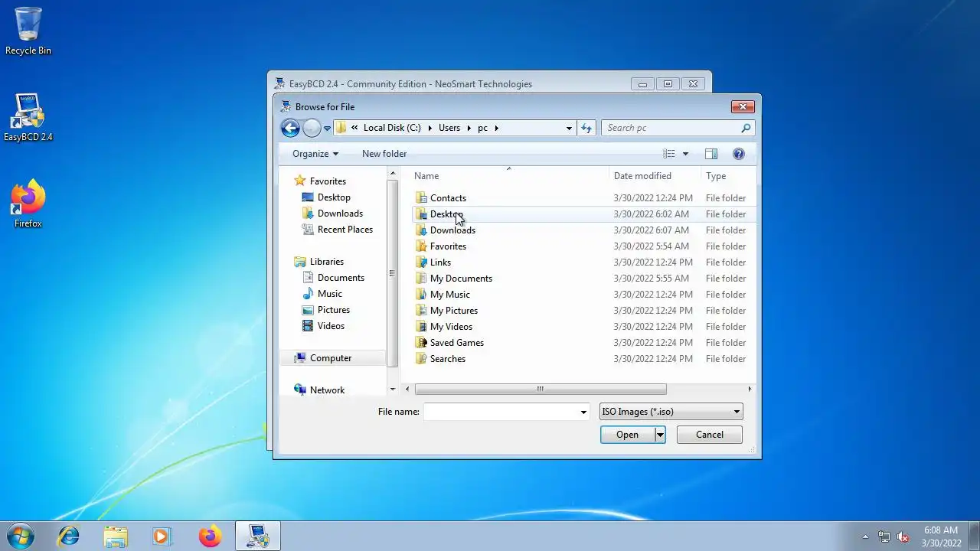Expand arrow after pc in address bar
The height and width of the screenshot is (551, 980).
click(x=496, y=128)
